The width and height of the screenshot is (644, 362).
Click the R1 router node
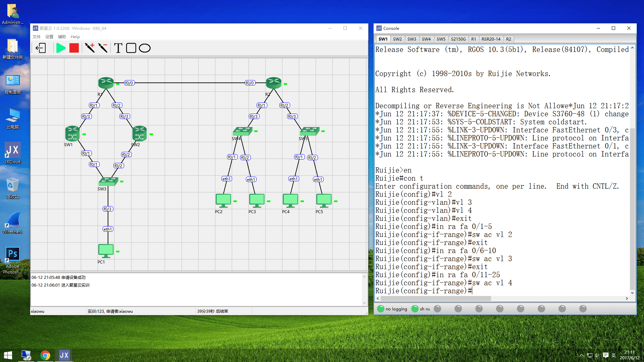[106, 82]
